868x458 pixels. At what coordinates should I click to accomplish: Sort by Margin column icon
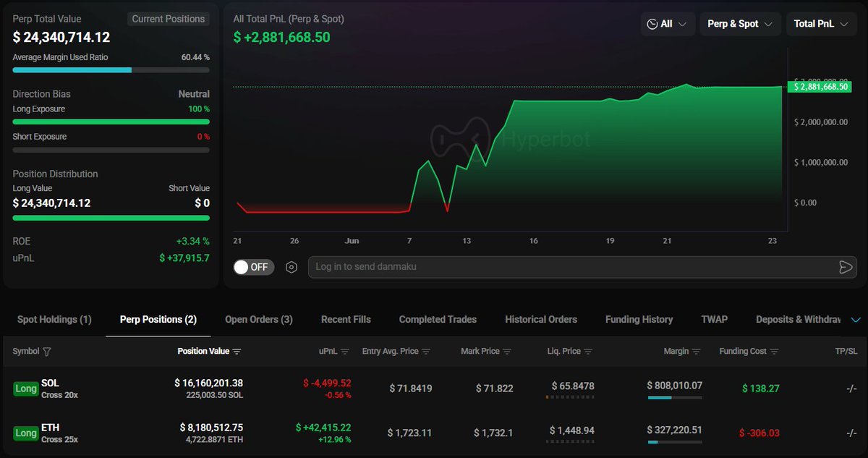(x=697, y=352)
